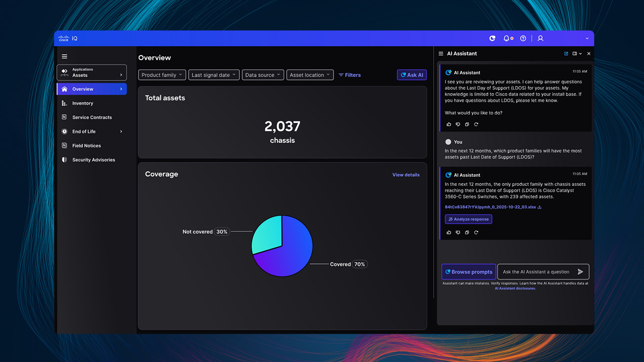Select the Security Advisories sidebar icon
644x362 pixels.
click(65, 160)
